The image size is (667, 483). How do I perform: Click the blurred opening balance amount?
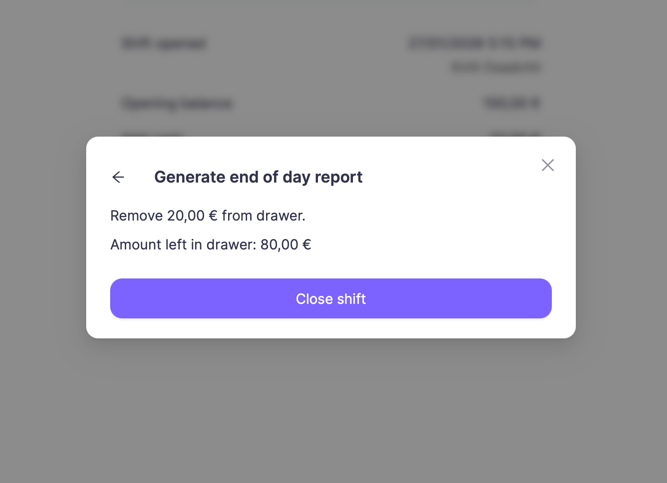pyautogui.click(x=511, y=103)
